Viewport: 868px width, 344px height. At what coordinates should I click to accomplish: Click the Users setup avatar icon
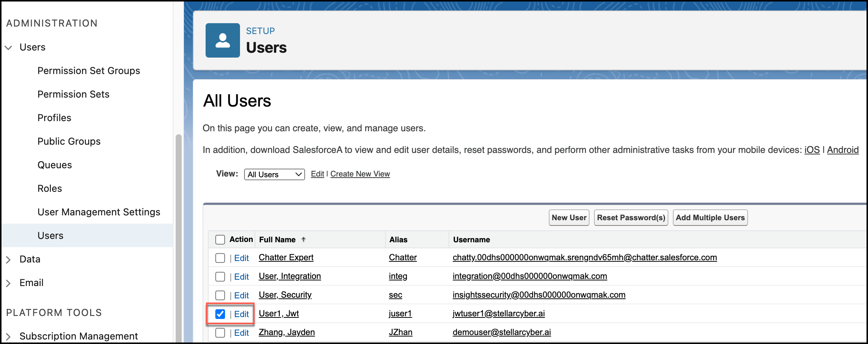tap(222, 40)
